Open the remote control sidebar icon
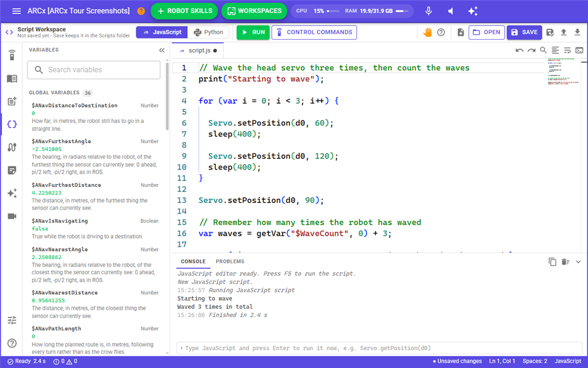The height and width of the screenshot is (368, 588). click(x=12, y=55)
